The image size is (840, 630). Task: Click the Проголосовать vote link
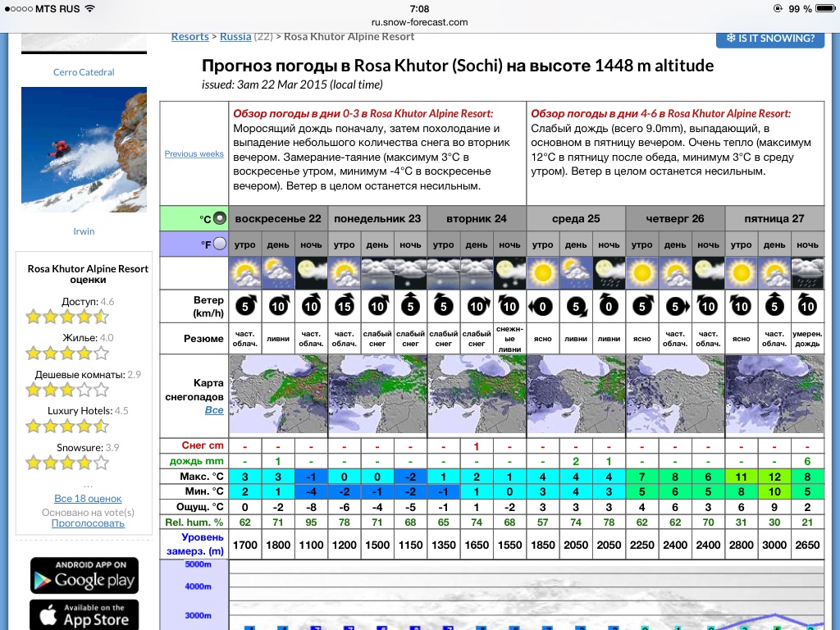tap(88, 523)
